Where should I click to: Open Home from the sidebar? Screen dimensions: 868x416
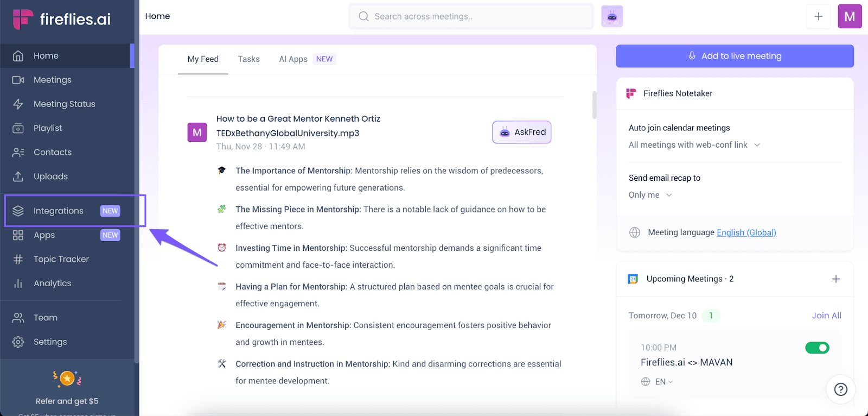[67, 55]
